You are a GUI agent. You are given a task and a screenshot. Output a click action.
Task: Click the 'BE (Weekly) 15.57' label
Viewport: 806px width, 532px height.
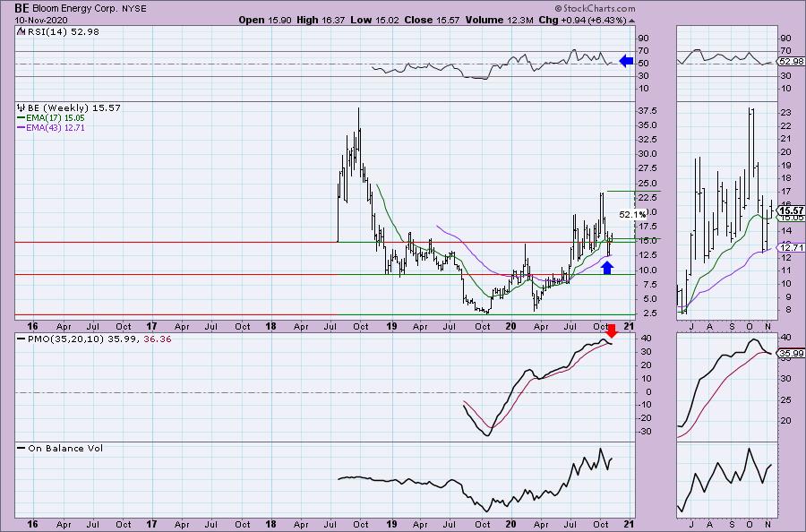pyautogui.click(x=74, y=108)
